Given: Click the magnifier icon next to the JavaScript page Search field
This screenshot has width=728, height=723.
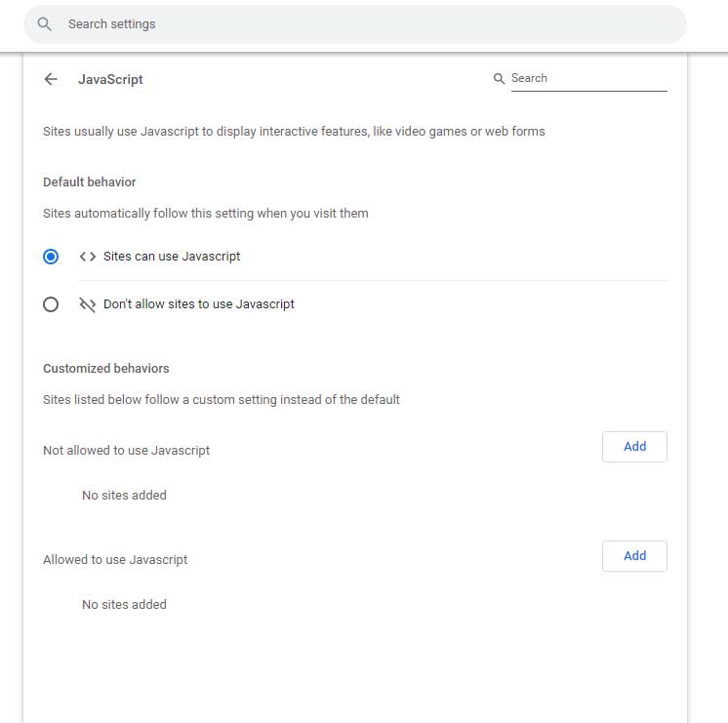Looking at the screenshot, I should pyautogui.click(x=499, y=78).
